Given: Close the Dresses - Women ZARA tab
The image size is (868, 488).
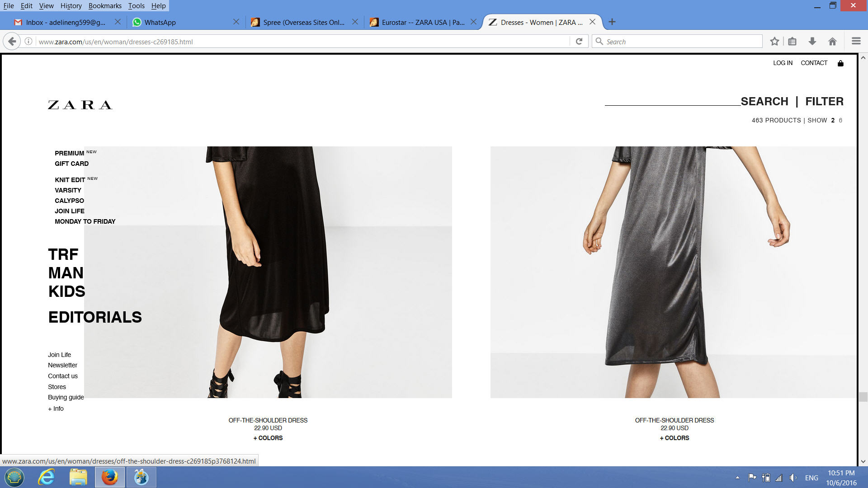Looking at the screenshot, I should pos(592,22).
